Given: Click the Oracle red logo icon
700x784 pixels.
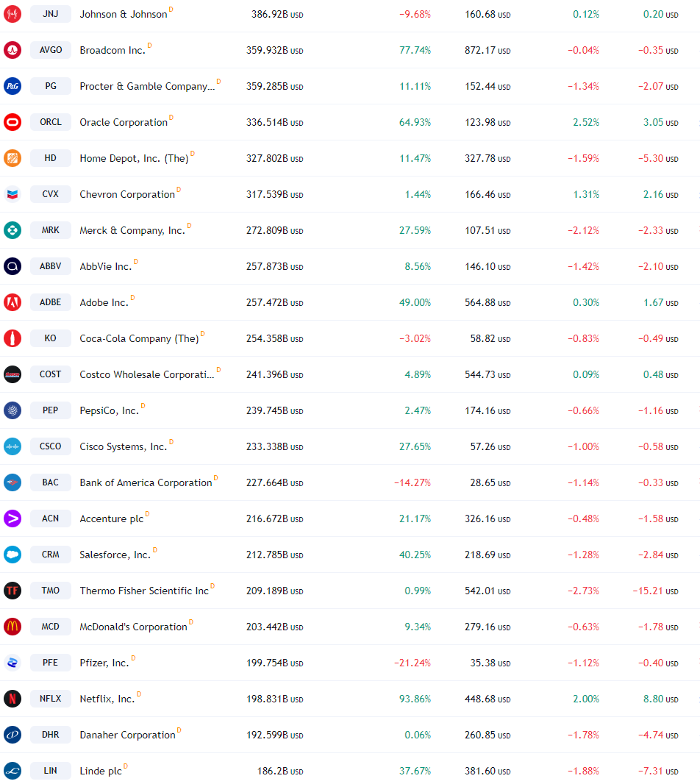Looking at the screenshot, I should [x=12, y=122].
